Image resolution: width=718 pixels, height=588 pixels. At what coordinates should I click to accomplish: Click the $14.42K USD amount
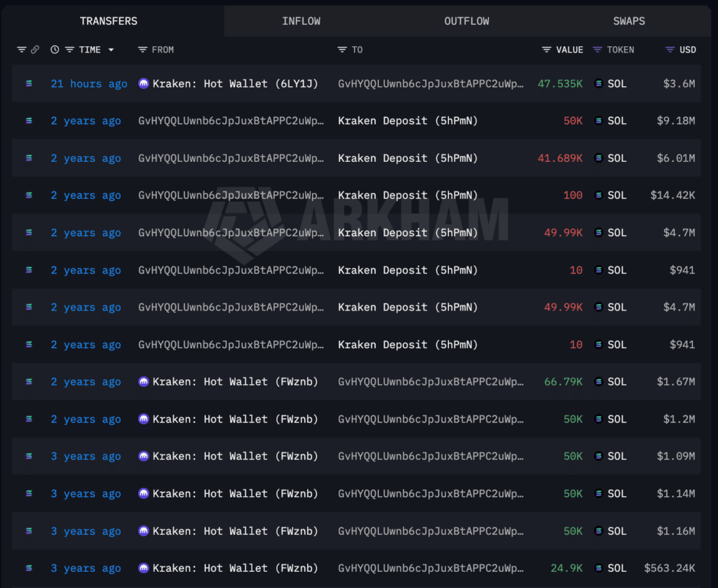click(x=672, y=196)
